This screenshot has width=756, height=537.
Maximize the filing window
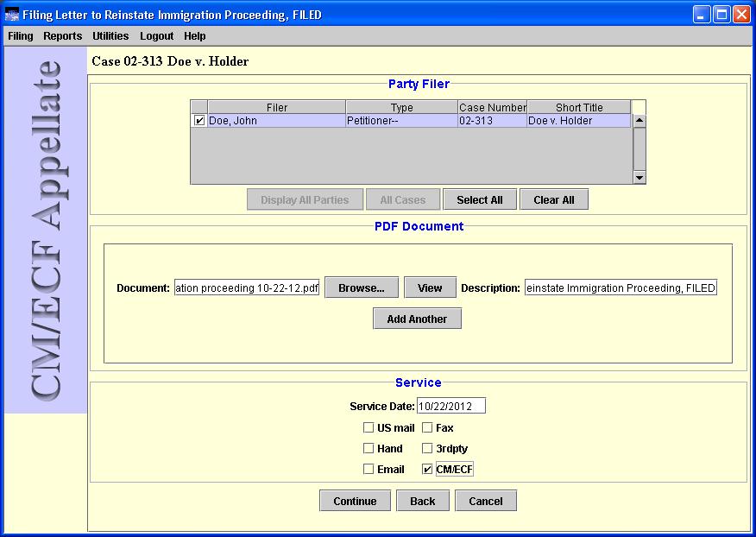click(x=721, y=15)
